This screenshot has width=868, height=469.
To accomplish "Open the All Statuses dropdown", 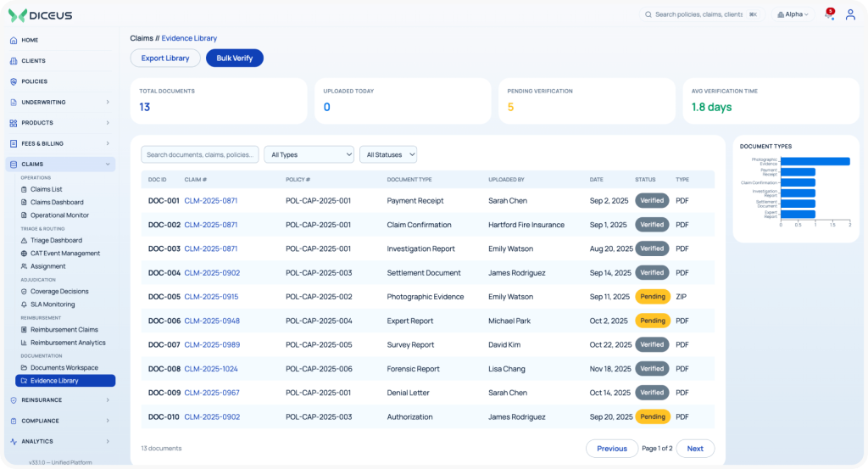I will click(x=388, y=154).
